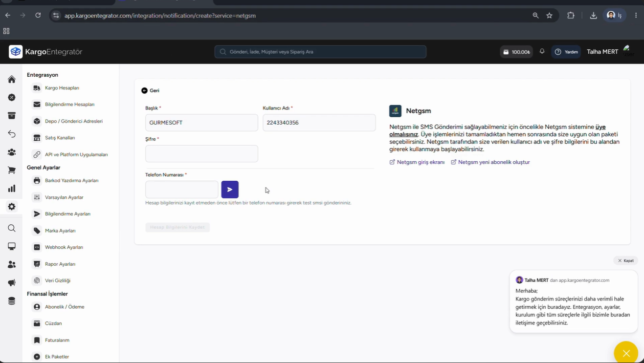The height and width of the screenshot is (363, 644).
Task: Open browser downloads icon
Action: pyautogui.click(x=593, y=16)
